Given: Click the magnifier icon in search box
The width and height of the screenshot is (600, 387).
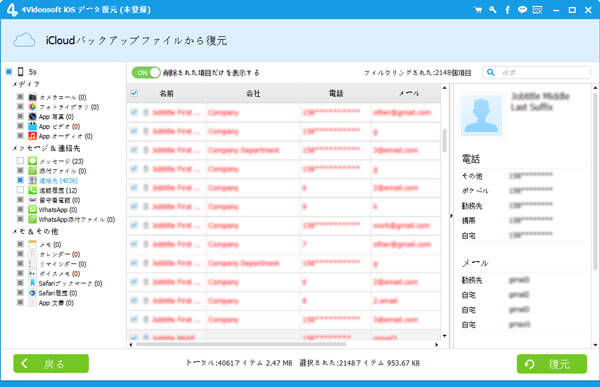Looking at the screenshot, I should click(491, 72).
